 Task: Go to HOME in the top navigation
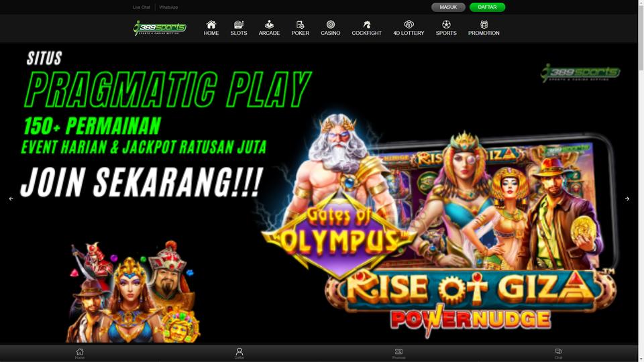pyautogui.click(x=211, y=28)
